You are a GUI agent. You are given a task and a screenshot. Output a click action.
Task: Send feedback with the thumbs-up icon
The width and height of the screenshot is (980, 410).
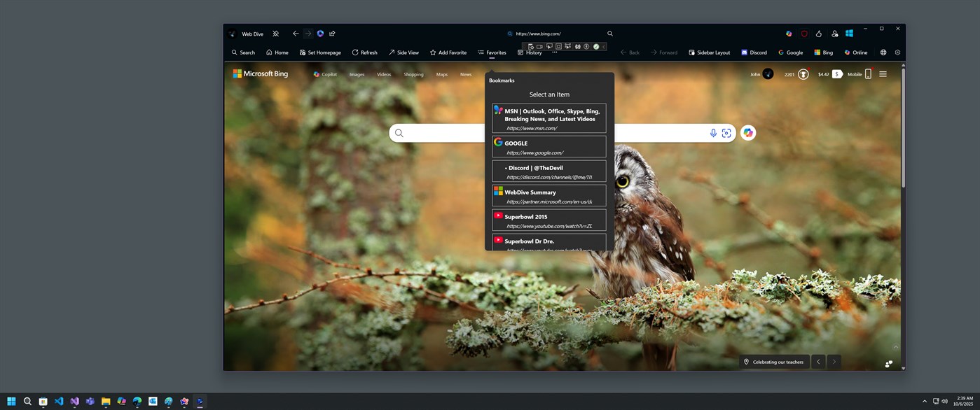(x=818, y=33)
